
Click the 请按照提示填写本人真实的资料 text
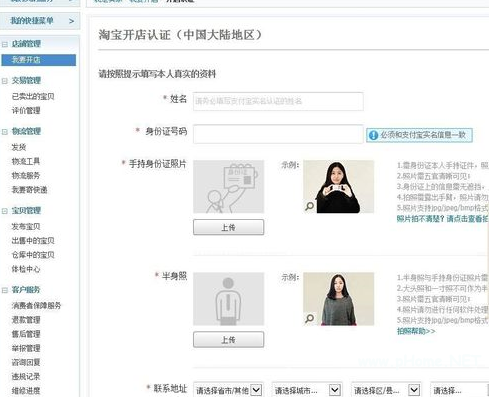click(x=157, y=74)
